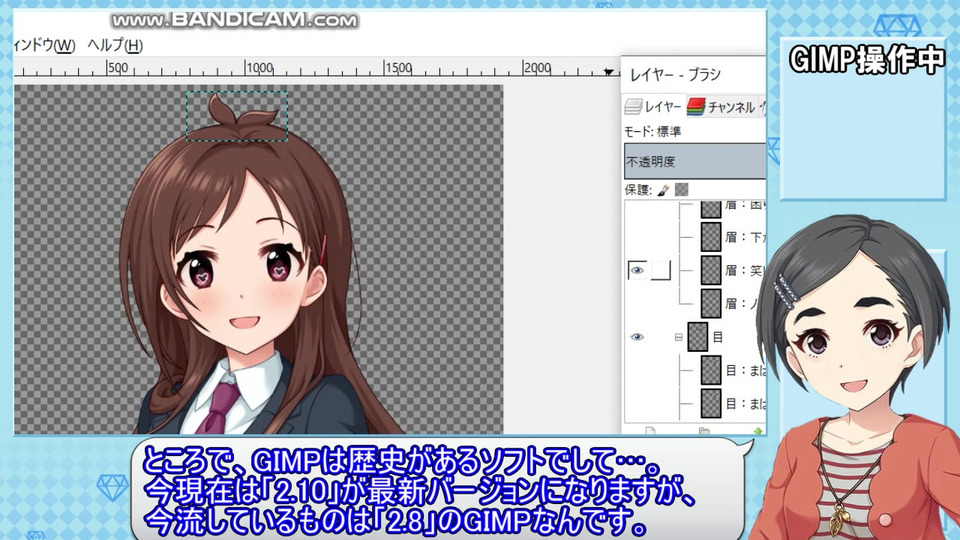Screen dimensions: 960x540
Task: Toggle the link box of 眉：笑 layer
Action: (661, 270)
